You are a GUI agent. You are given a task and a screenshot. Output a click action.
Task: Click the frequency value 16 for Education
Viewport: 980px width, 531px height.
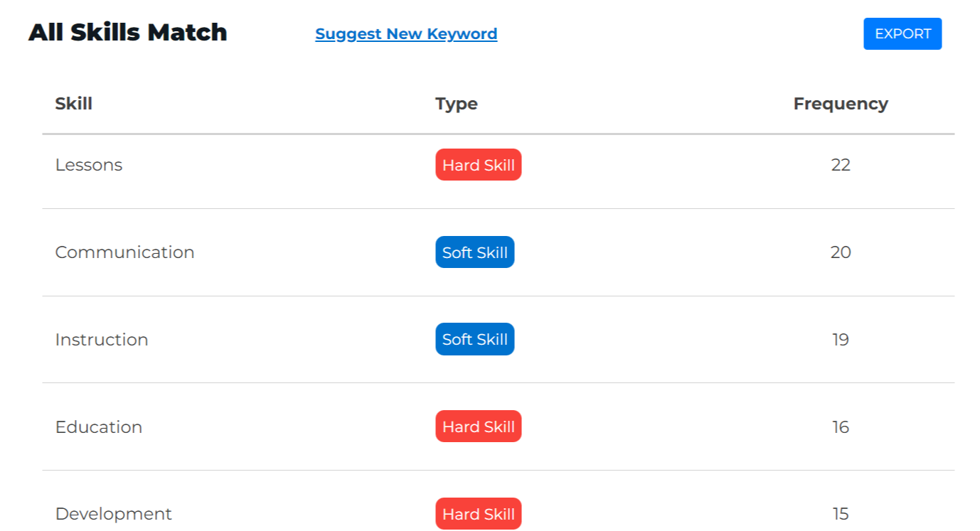pyautogui.click(x=841, y=427)
